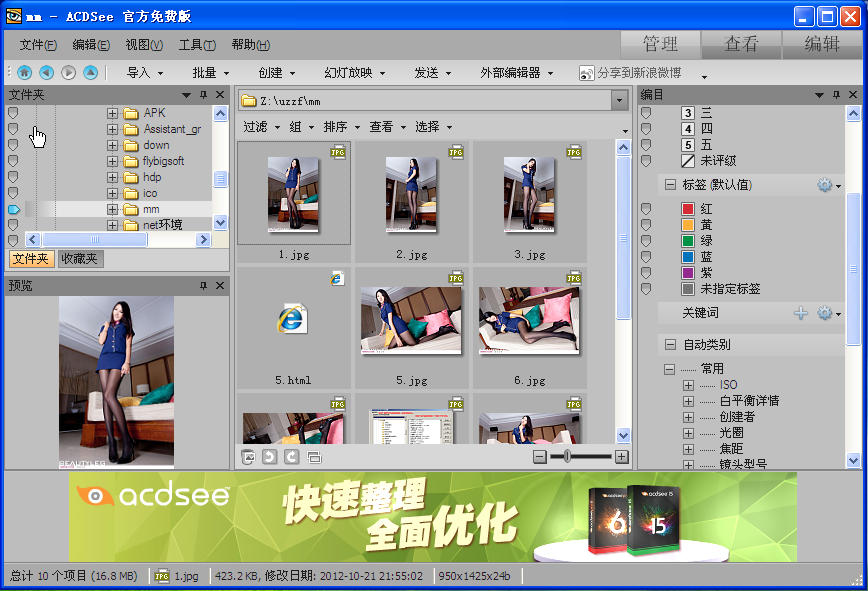This screenshot has height=591, width=868.
Task: Click the back navigation arrow icon
Action: pyautogui.click(x=44, y=71)
